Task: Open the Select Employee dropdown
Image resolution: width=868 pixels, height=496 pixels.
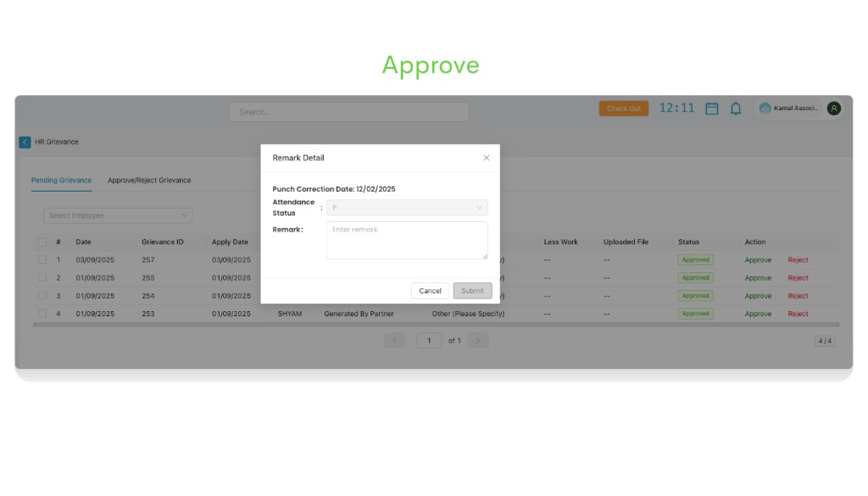Action: coord(117,215)
